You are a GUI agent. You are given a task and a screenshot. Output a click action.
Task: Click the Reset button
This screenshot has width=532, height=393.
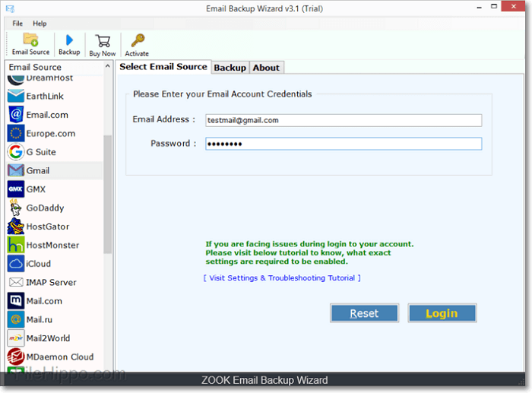pyautogui.click(x=364, y=313)
